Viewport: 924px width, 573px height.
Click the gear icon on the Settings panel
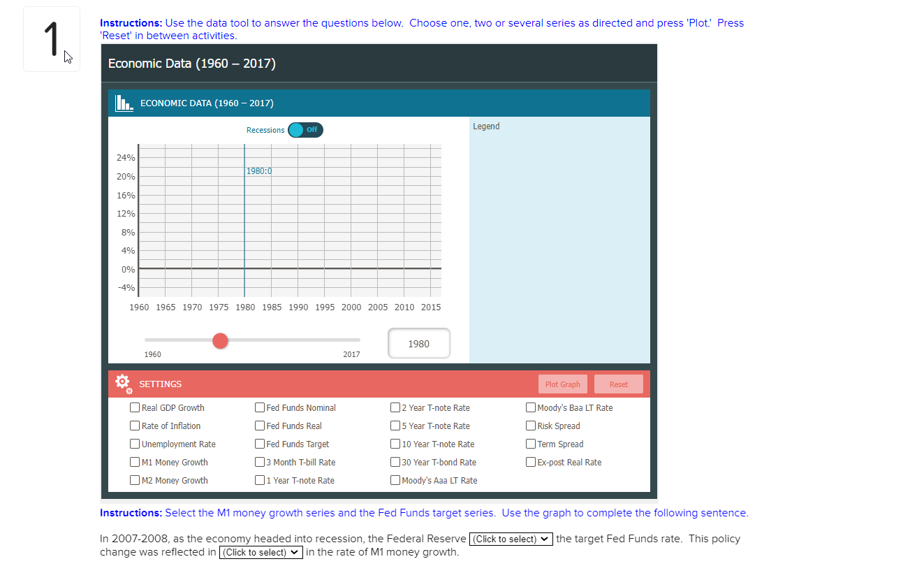(122, 383)
